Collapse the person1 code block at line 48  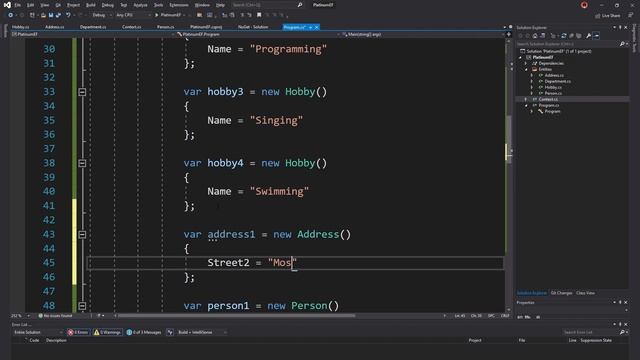[x=82, y=306]
